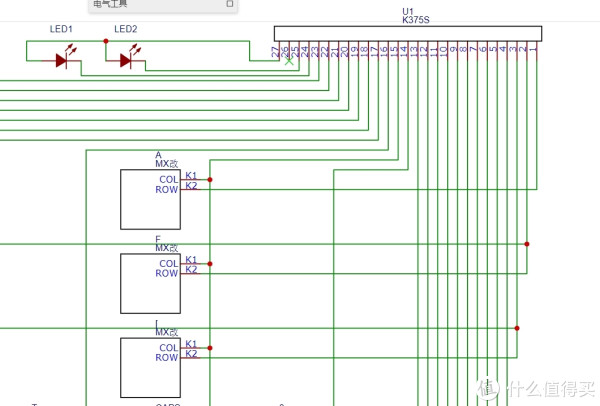This screenshot has width=600, height=406.
Task: Click ROW label inside switch F
Action: click(x=166, y=273)
